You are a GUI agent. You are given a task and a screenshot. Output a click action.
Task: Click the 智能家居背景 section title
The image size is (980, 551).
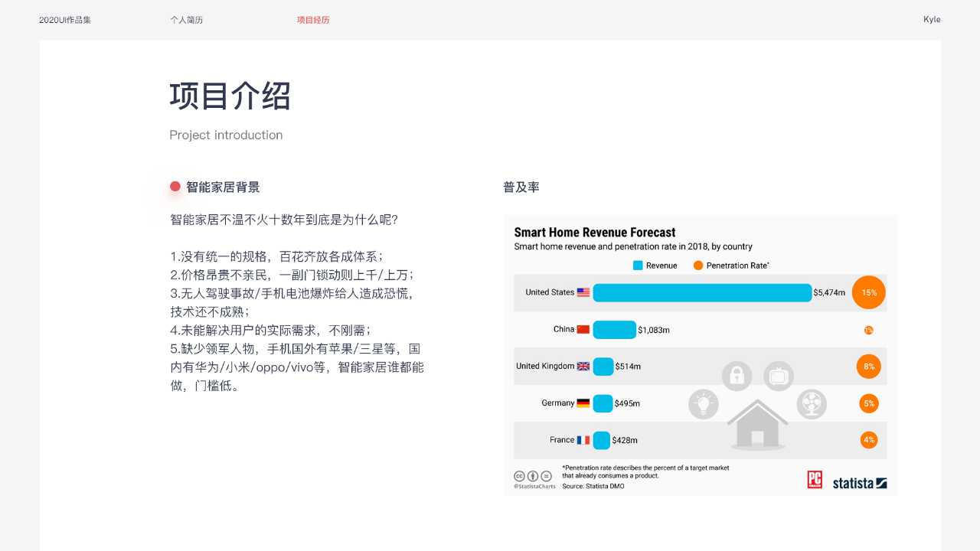click(223, 187)
